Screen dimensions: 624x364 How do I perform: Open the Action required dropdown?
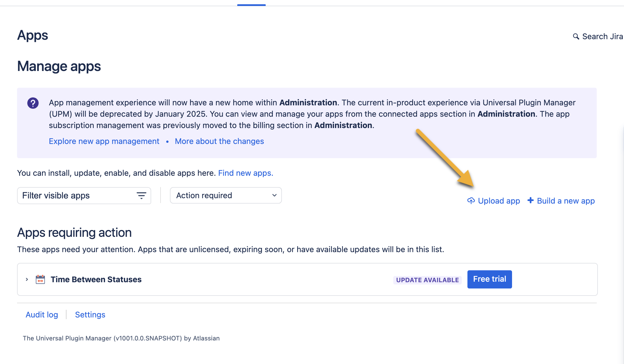click(x=226, y=195)
